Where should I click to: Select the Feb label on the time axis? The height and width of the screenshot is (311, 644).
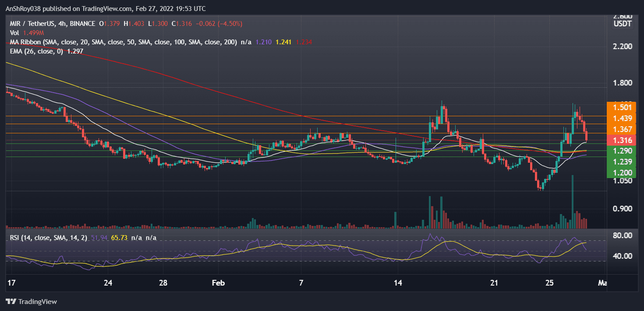tap(218, 283)
